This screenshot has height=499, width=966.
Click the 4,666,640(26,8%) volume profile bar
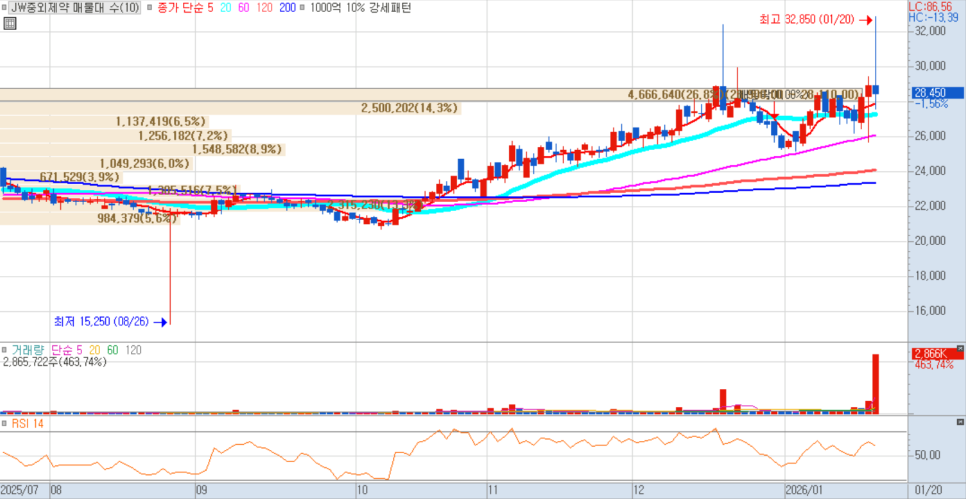coord(431,94)
